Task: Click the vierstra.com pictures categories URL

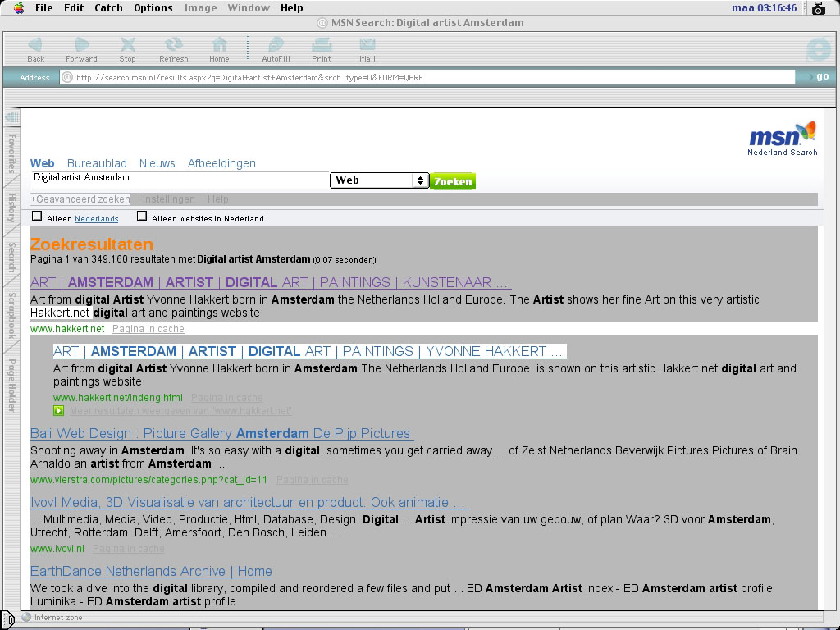Action: (149, 480)
